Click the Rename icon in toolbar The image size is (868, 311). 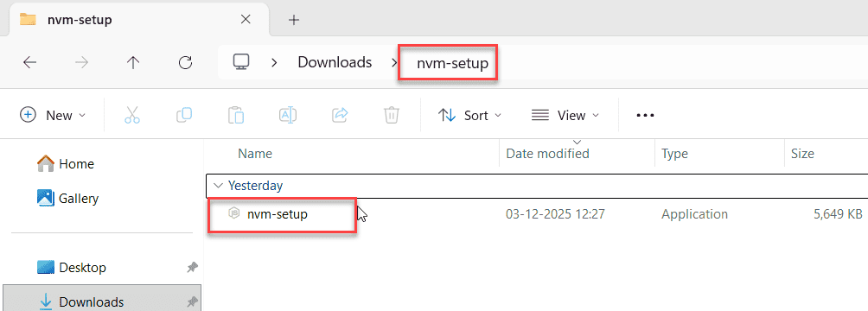[x=287, y=115]
